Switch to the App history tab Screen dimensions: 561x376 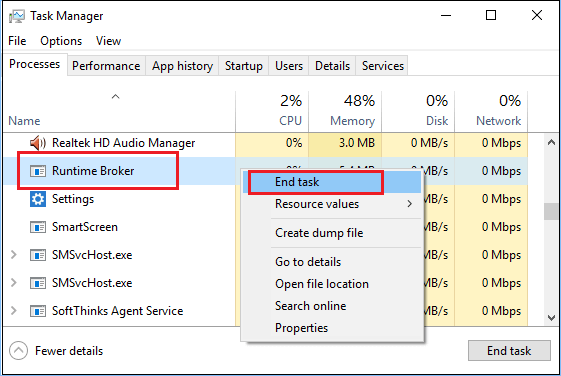tap(182, 66)
